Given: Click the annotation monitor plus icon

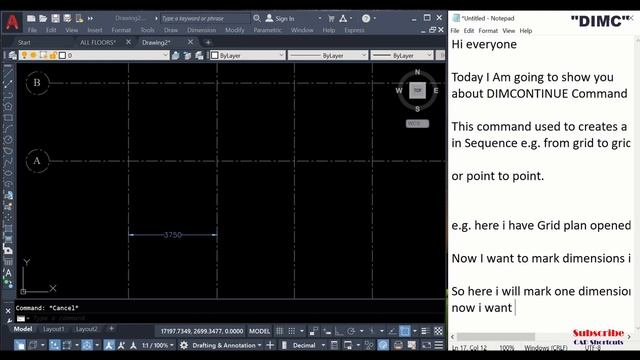Looking at the screenshot, I should click(x=270, y=345).
